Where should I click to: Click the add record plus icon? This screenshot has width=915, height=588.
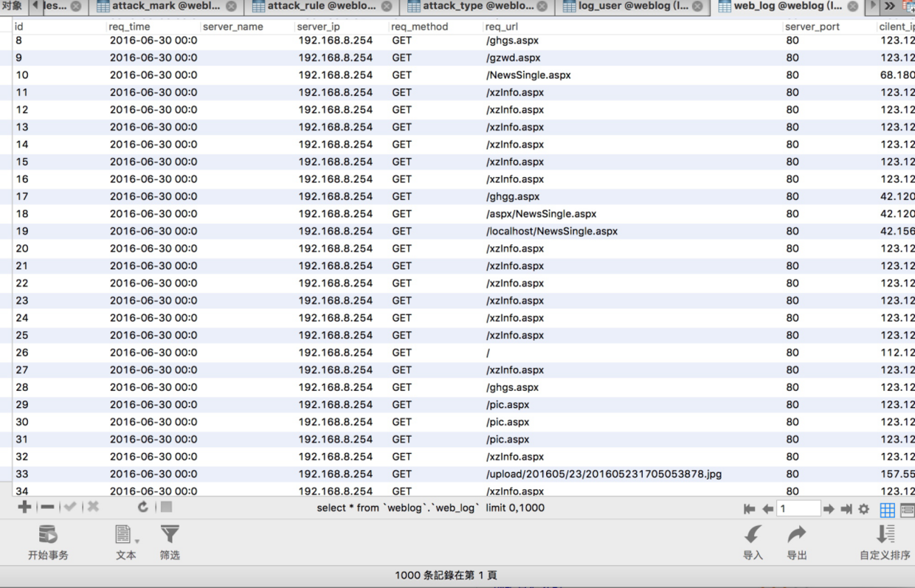coord(24,507)
